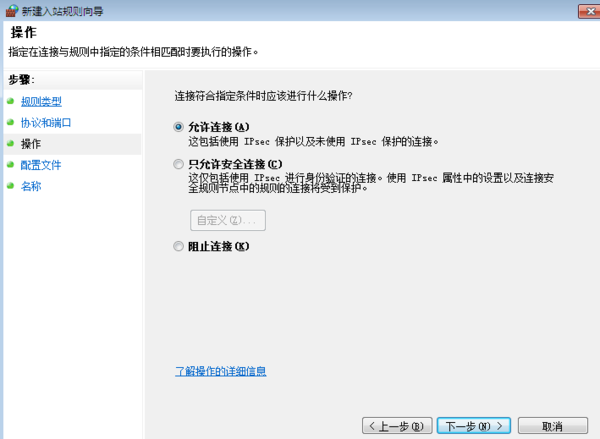Click the green bullet beside 名称

10,186
